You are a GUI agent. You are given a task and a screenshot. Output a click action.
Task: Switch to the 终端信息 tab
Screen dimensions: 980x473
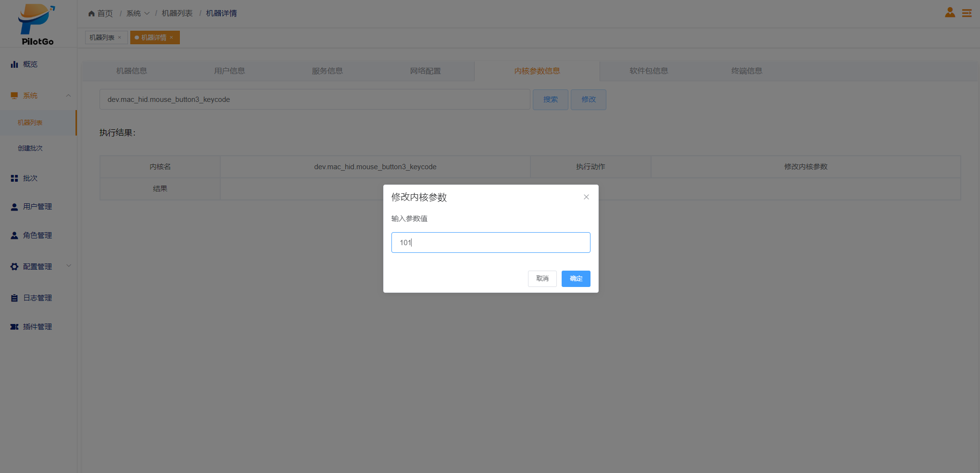746,71
